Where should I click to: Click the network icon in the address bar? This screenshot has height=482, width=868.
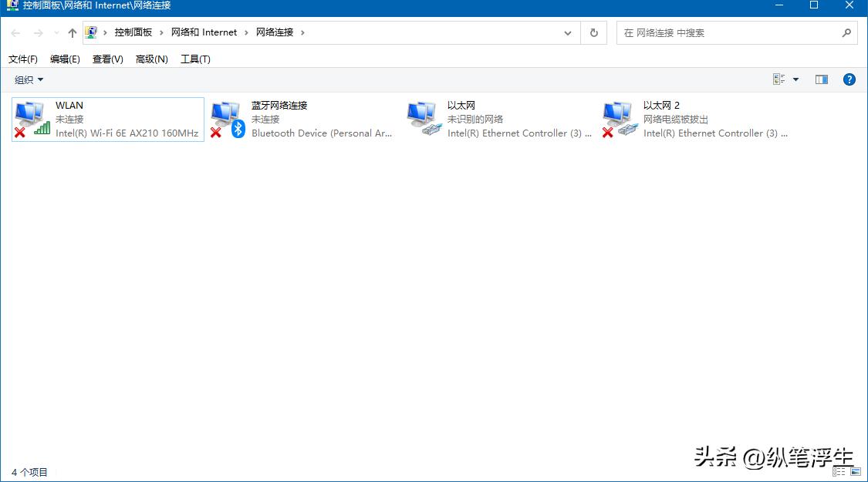click(x=93, y=32)
